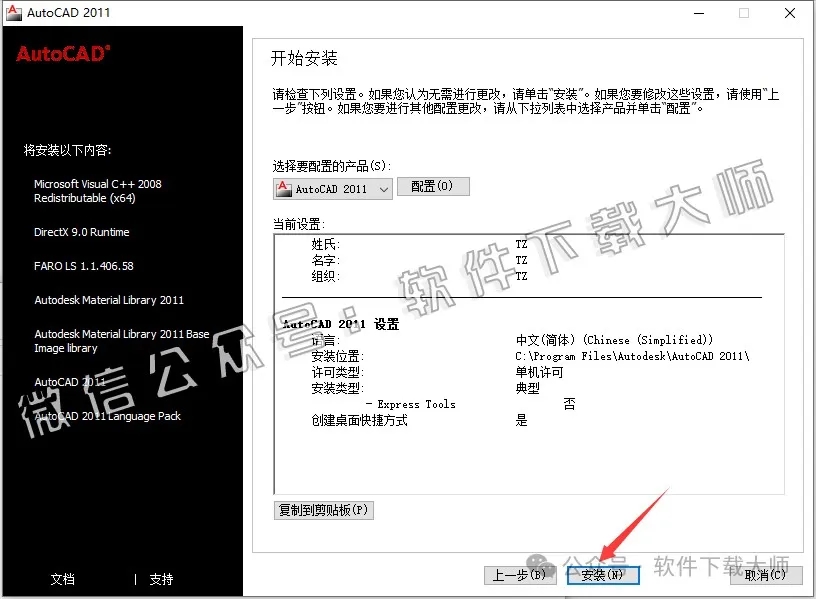Click 上一步(B) to go back

[519, 575]
